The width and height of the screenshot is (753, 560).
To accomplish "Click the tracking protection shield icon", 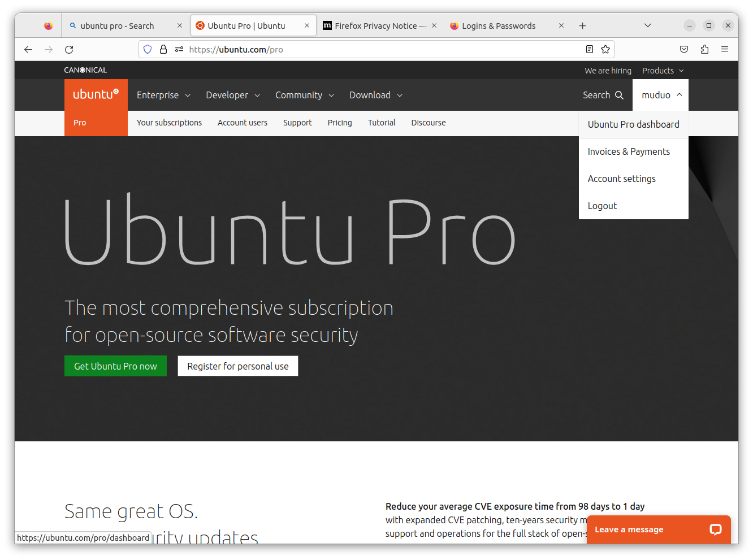I will (x=147, y=49).
